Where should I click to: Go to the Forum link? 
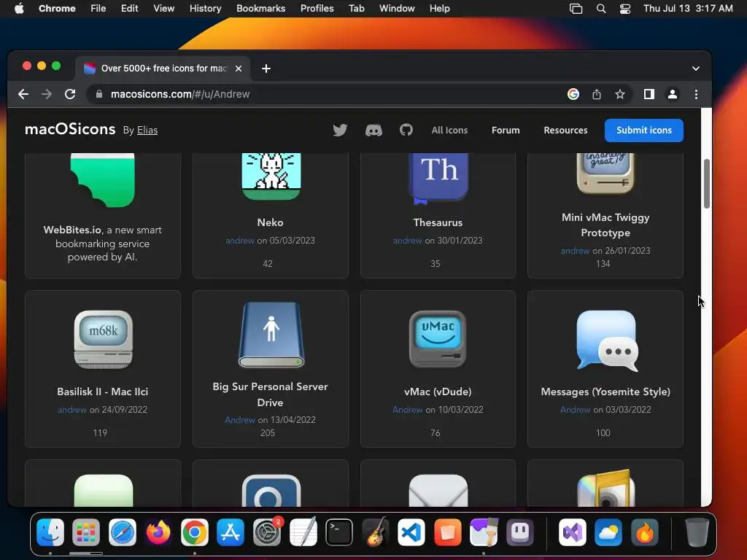pyautogui.click(x=506, y=130)
